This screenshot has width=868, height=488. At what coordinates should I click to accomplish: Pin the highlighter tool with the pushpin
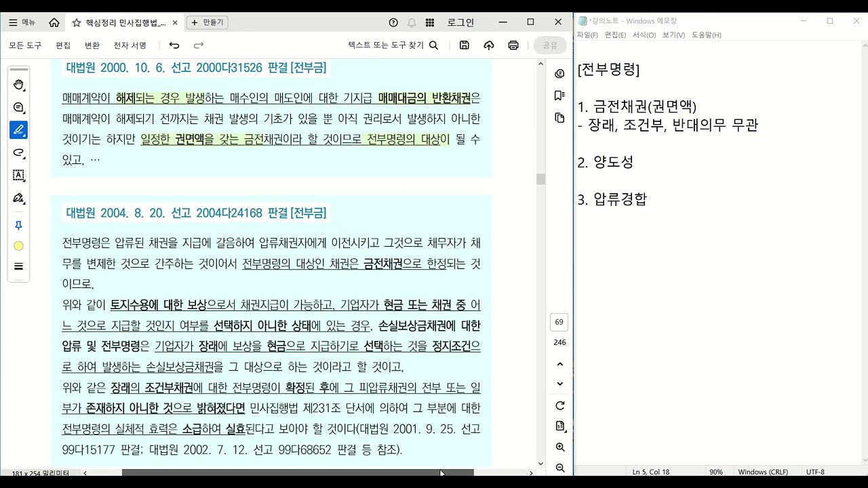(19, 225)
